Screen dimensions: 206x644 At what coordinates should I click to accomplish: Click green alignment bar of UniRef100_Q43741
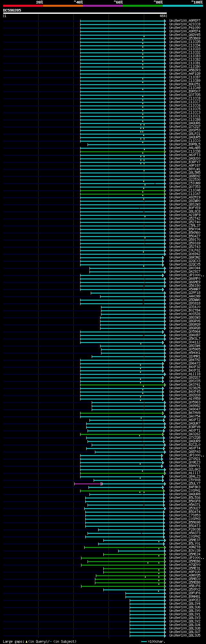coord(123,385)
